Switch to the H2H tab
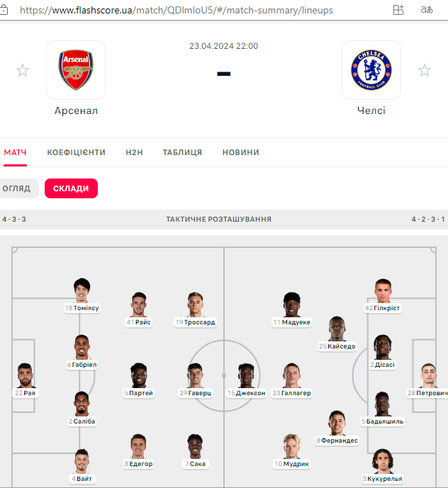This screenshot has width=448, height=488. tap(134, 152)
